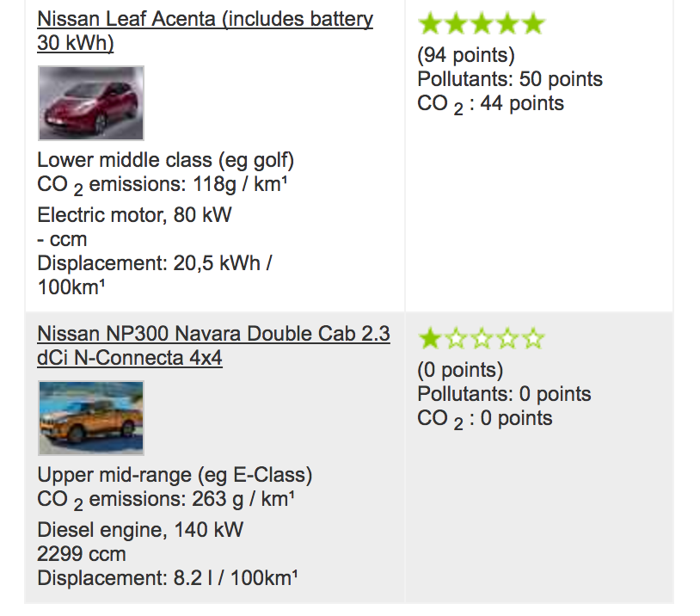The height and width of the screenshot is (616, 700).
Task: Click the 'Pollutants: 50 points' text
Action: (510, 79)
